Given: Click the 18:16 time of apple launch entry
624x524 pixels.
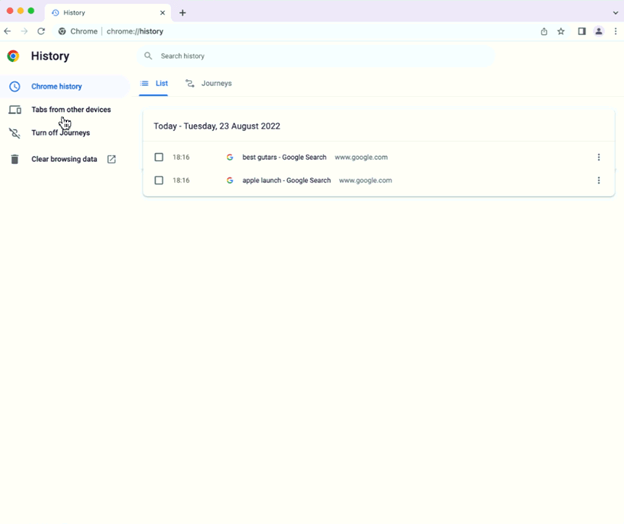Looking at the screenshot, I should pos(181,180).
